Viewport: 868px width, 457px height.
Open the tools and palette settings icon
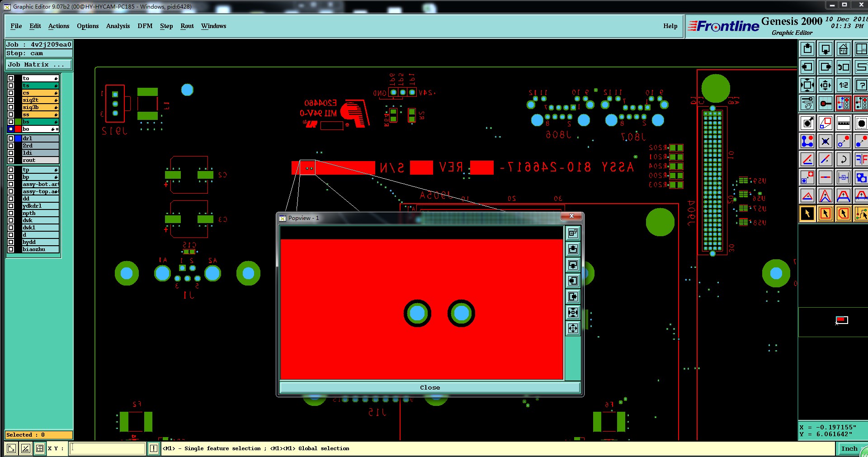[807, 103]
